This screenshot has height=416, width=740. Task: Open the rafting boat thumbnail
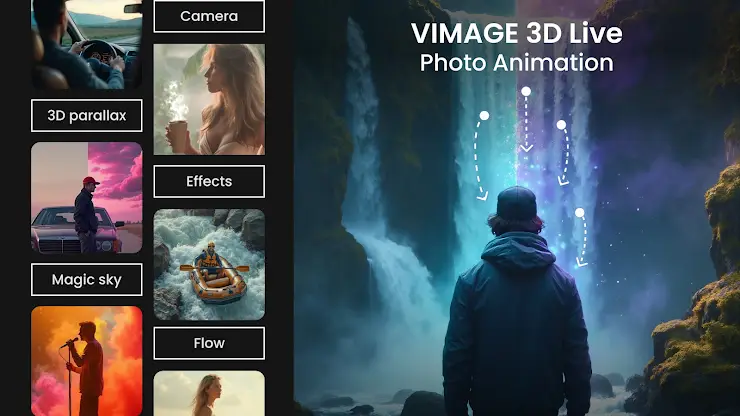(209, 265)
